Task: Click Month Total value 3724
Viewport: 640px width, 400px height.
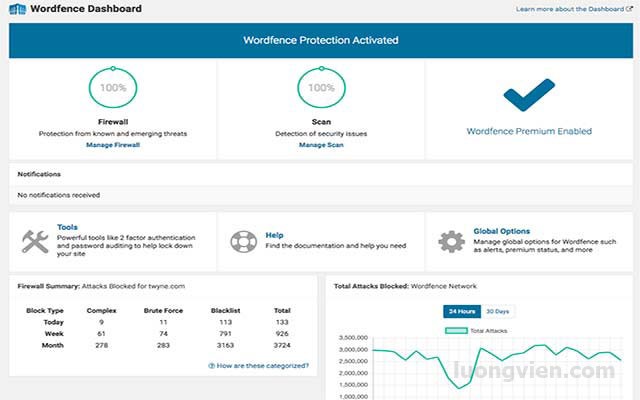Action: point(282,345)
